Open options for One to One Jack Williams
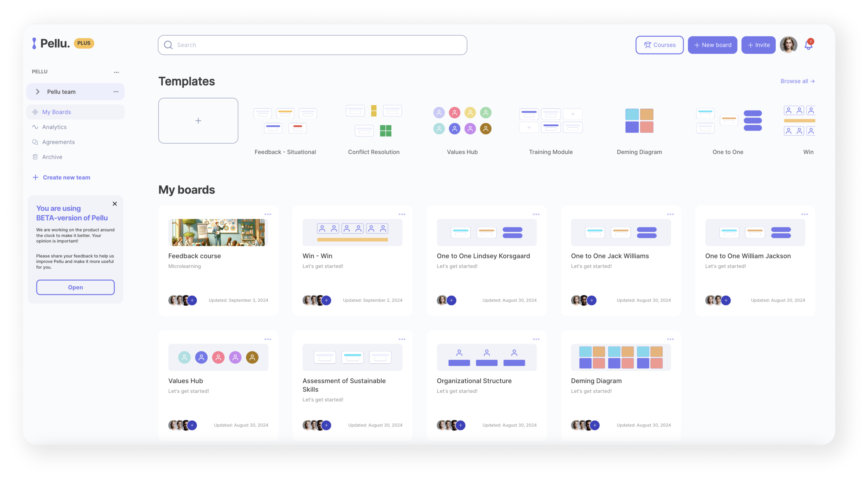This screenshot has width=868, height=478. 670,214
